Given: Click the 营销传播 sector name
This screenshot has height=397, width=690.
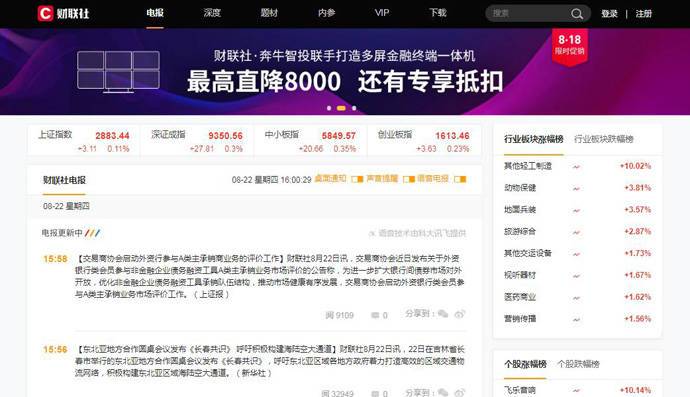Looking at the screenshot, I should (x=520, y=319).
